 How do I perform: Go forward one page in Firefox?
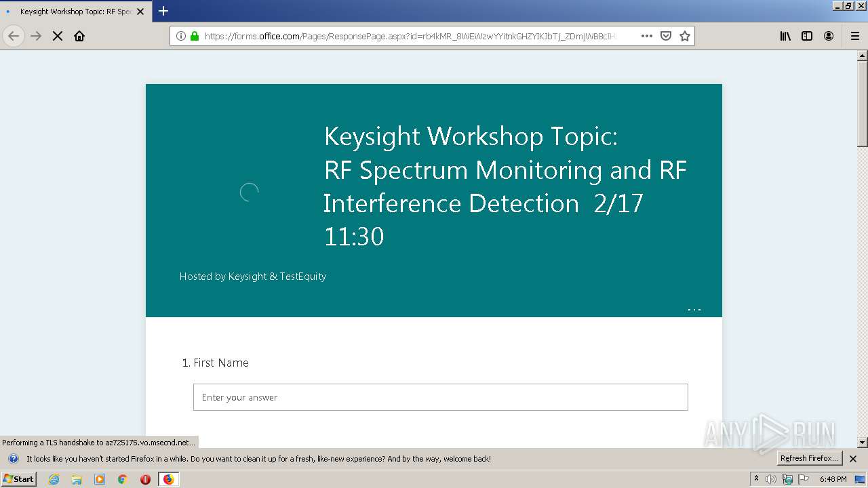coord(36,36)
